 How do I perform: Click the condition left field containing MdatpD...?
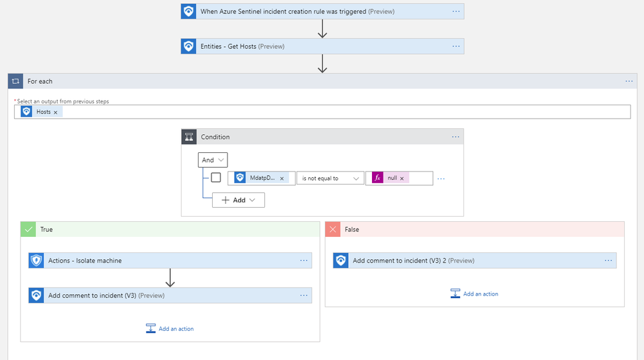pos(262,178)
